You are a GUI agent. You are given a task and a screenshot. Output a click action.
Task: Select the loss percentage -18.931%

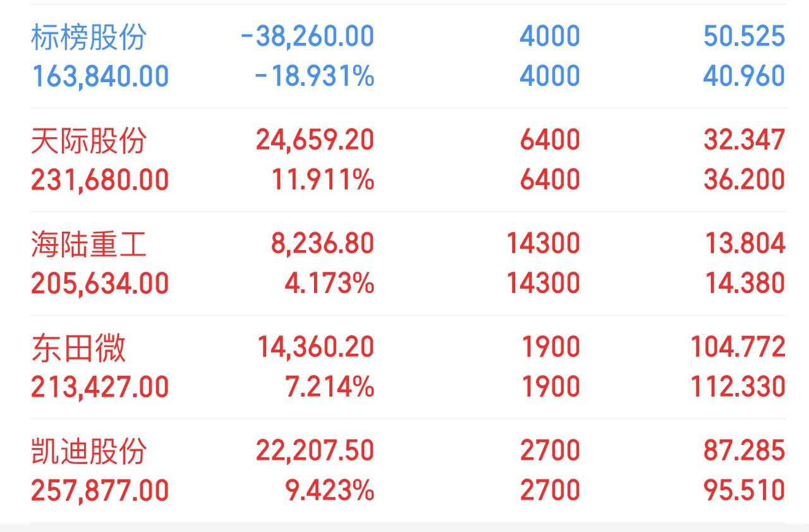pos(314,77)
